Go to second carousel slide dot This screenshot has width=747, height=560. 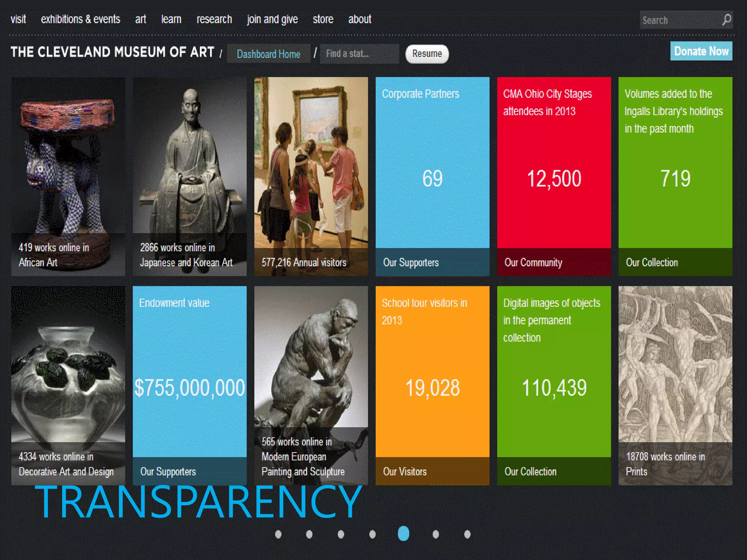(309, 534)
